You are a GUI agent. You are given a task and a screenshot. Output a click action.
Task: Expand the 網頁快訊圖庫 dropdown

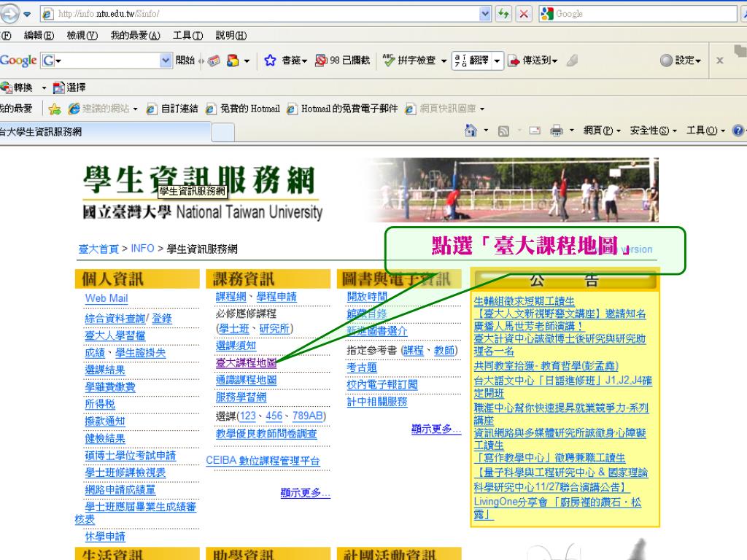482,109
